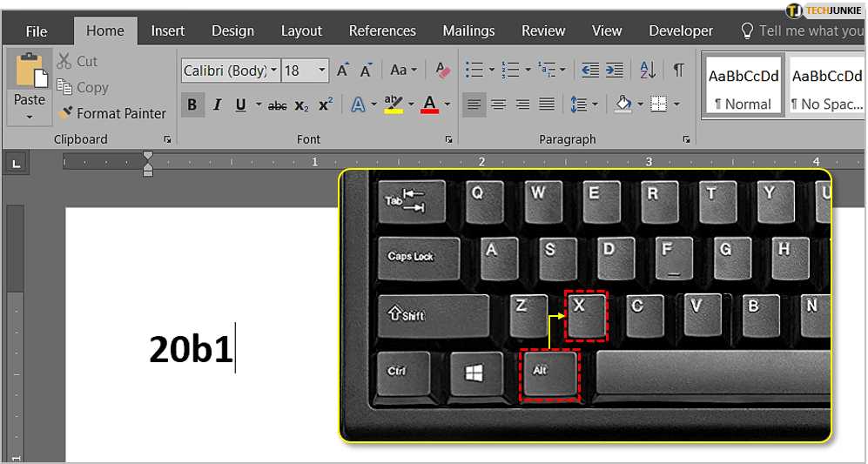
Task: Open the References ribbon tab
Action: pos(382,30)
